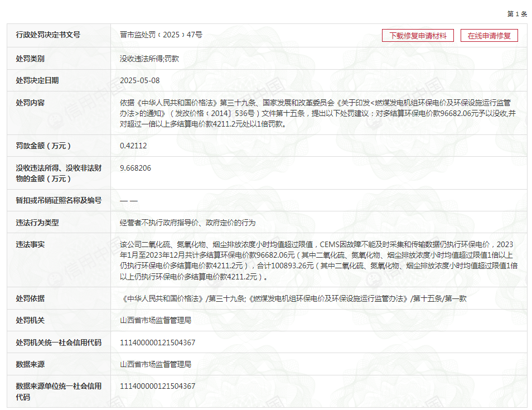Click the legal basis text 《中华人民共和国价格法》/第三十九条
Image resolution: width=532 pixels, height=410 pixels.
pos(183,298)
